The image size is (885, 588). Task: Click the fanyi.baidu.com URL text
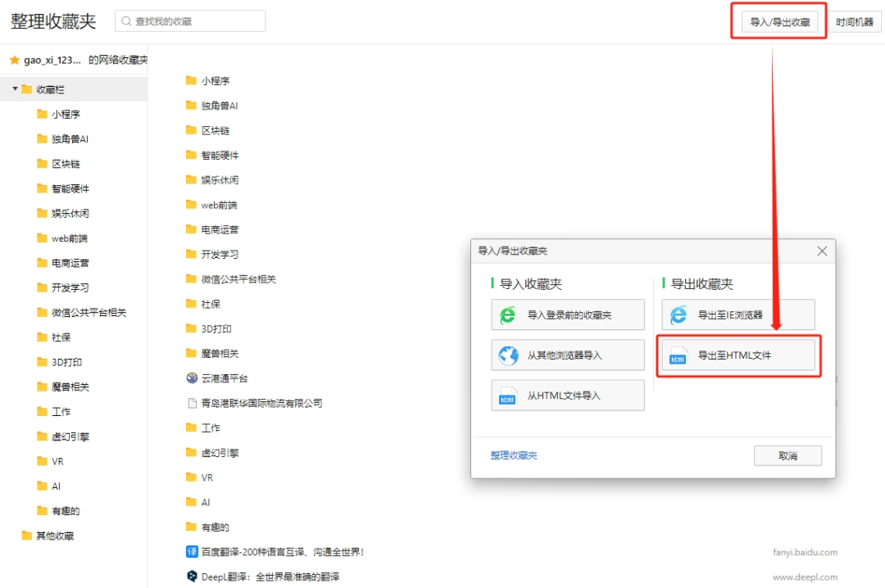point(805,553)
